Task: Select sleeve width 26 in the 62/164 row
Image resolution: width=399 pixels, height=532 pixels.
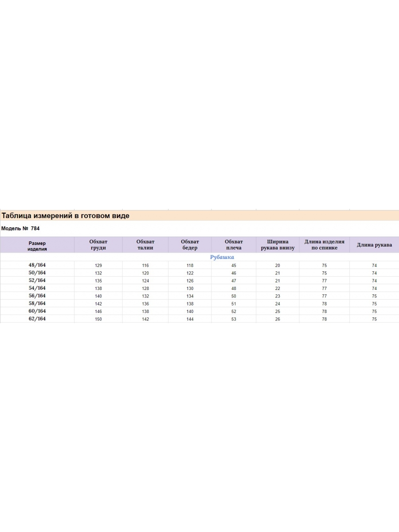Action: click(x=278, y=319)
